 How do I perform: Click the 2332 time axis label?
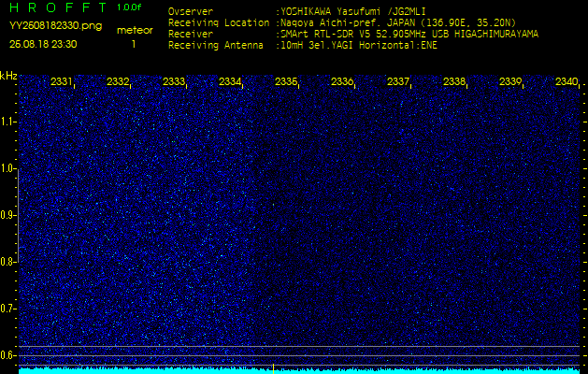pos(118,81)
